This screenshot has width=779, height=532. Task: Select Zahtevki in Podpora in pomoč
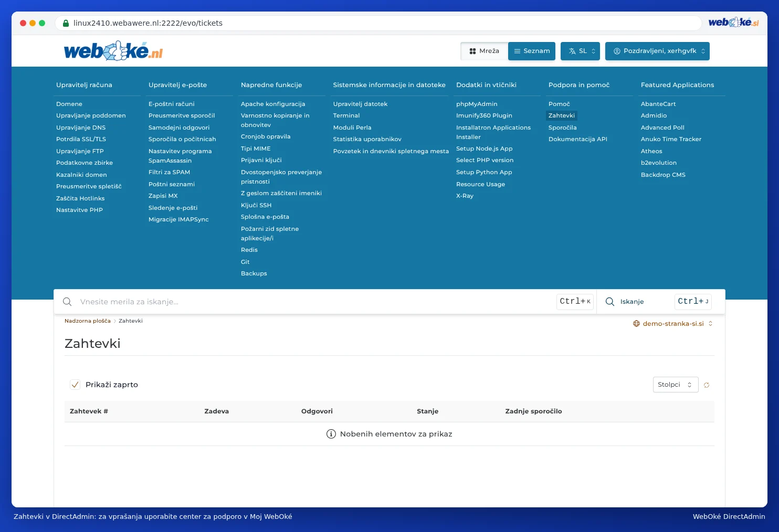562,115
